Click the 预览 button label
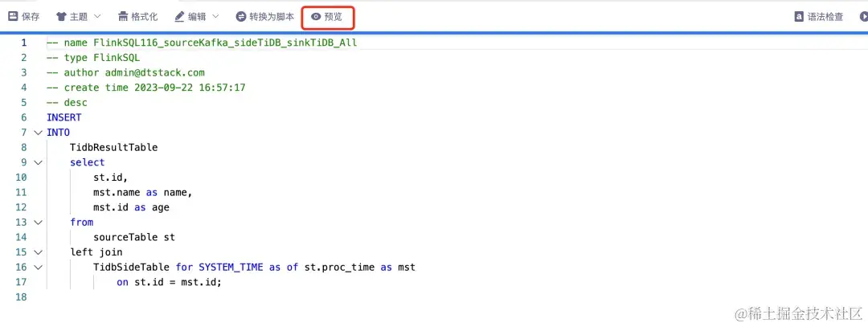Image resolution: width=868 pixels, height=327 pixels. click(x=334, y=17)
